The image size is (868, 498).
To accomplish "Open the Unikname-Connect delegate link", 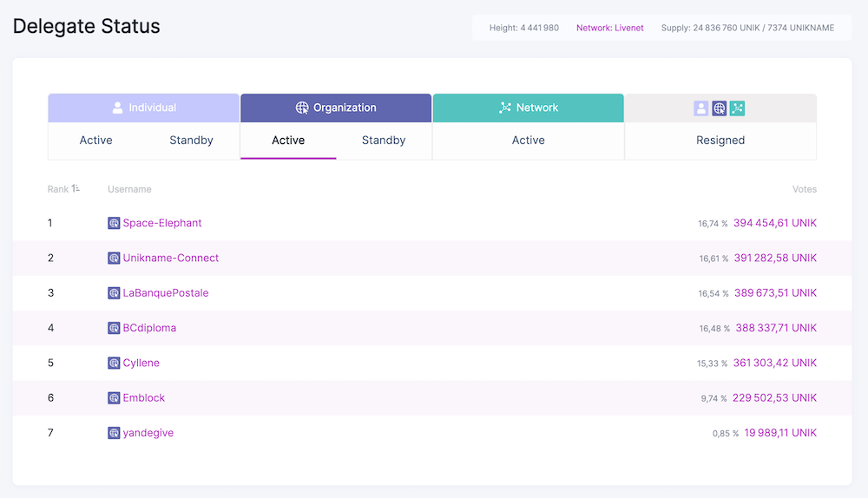I will click(170, 258).
